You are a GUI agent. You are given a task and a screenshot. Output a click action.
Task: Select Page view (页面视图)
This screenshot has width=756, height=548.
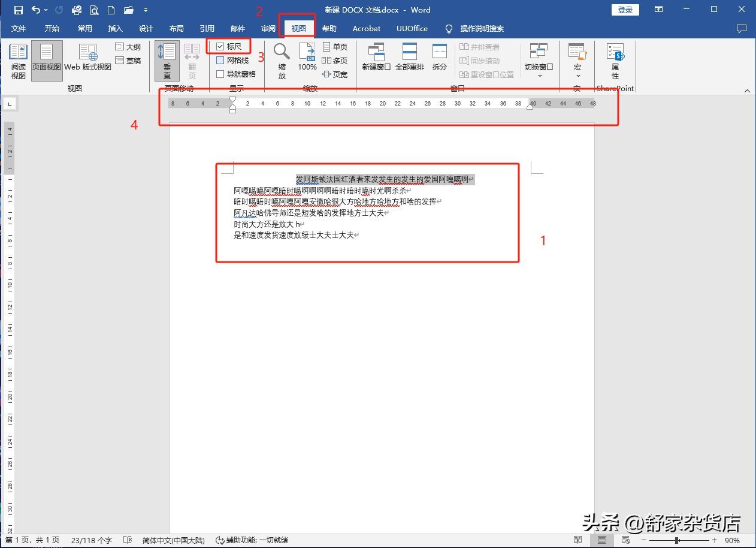[x=47, y=61]
